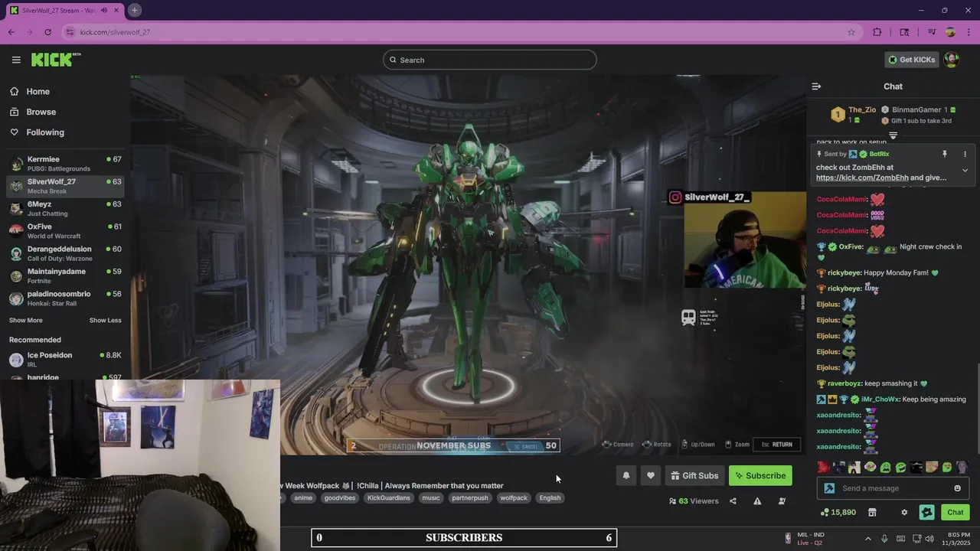
Task: Click the wolfpack tag
Action: coord(514,497)
